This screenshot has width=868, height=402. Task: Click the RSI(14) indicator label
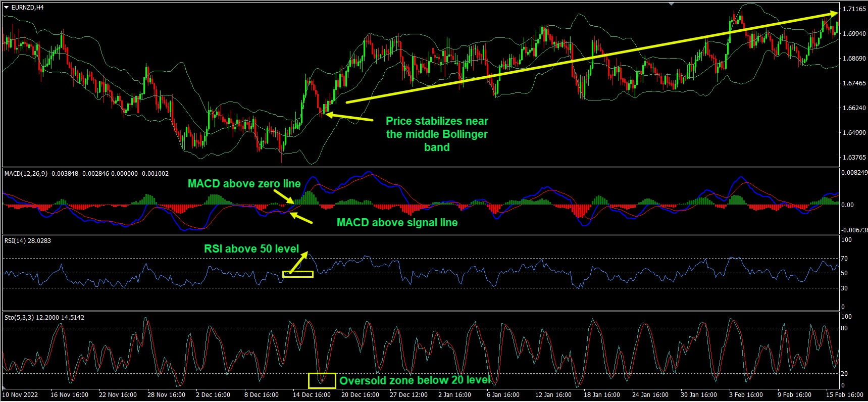15,241
